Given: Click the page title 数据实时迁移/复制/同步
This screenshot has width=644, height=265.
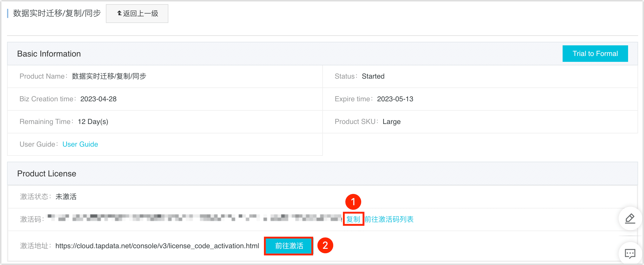Looking at the screenshot, I should [57, 13].
